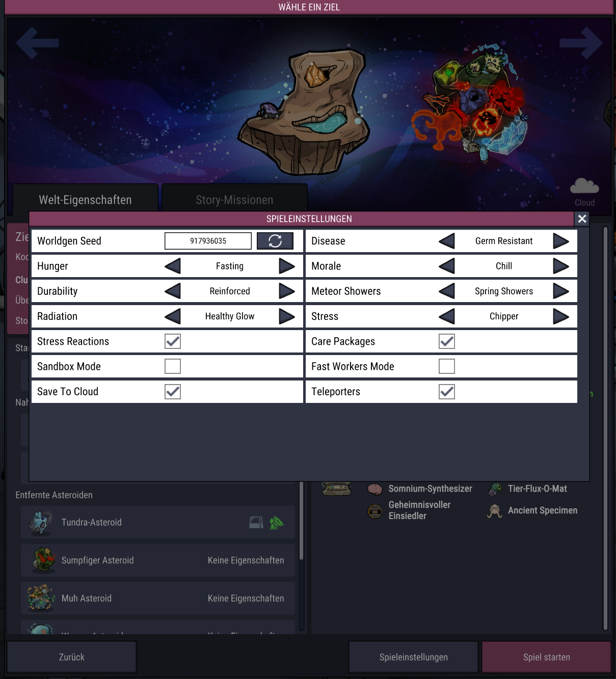The image size is (616, 679).
Task: Click the Worldgen Seed number field
Action: [208, 241]
